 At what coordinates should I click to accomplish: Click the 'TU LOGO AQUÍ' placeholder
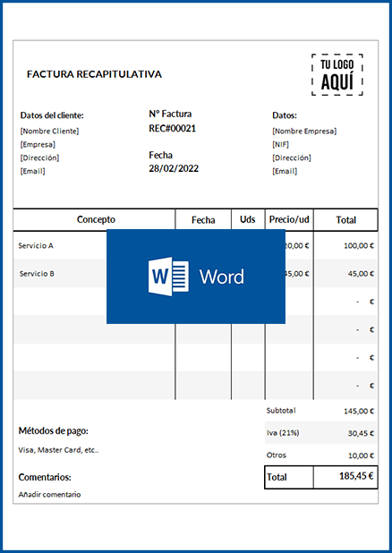tap(337, 75)
